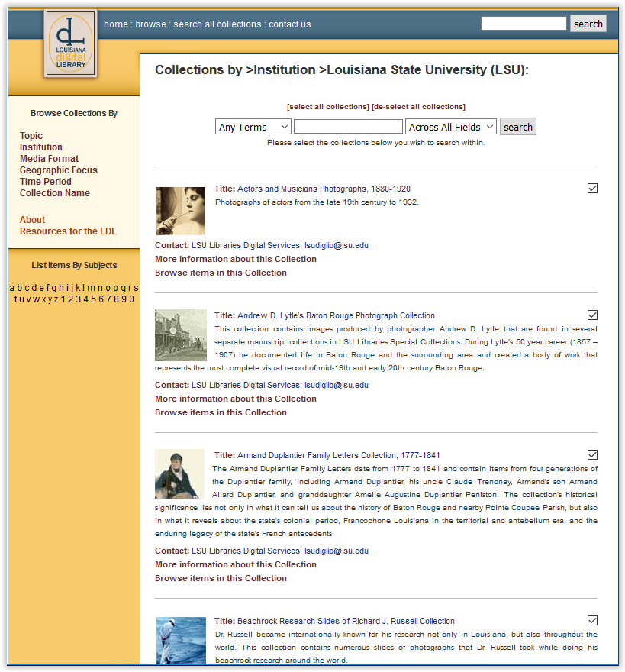Browse collections by Geographic Focus

point(58,170)
